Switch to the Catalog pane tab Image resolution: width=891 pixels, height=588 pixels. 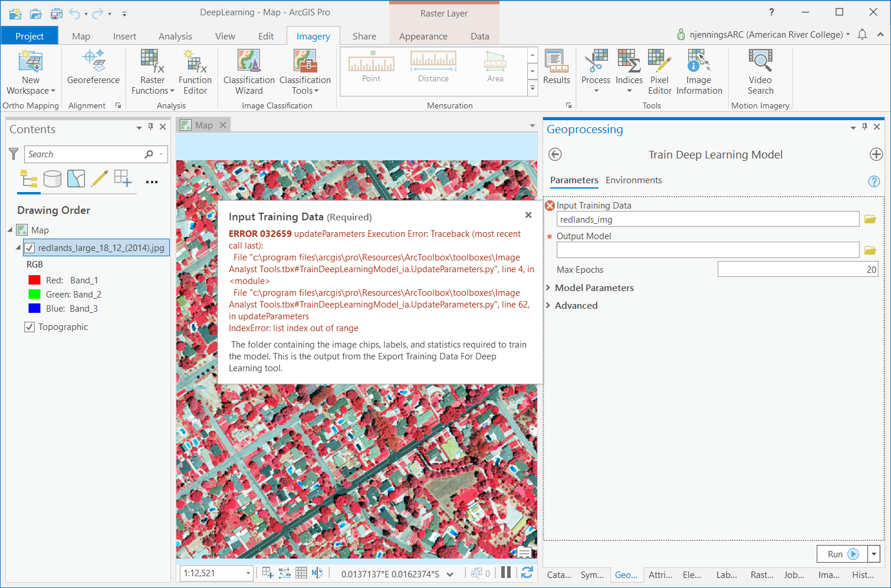tap(559, 575)
